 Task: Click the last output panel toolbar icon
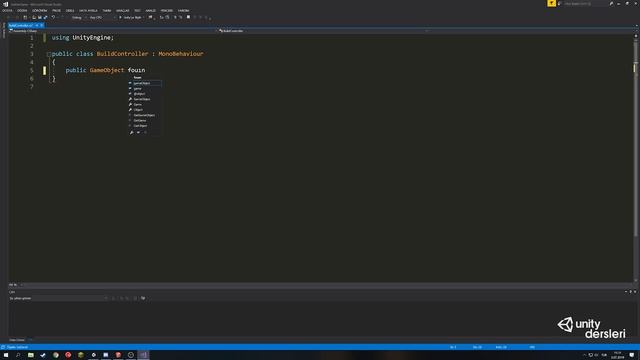tap(143, 298)
